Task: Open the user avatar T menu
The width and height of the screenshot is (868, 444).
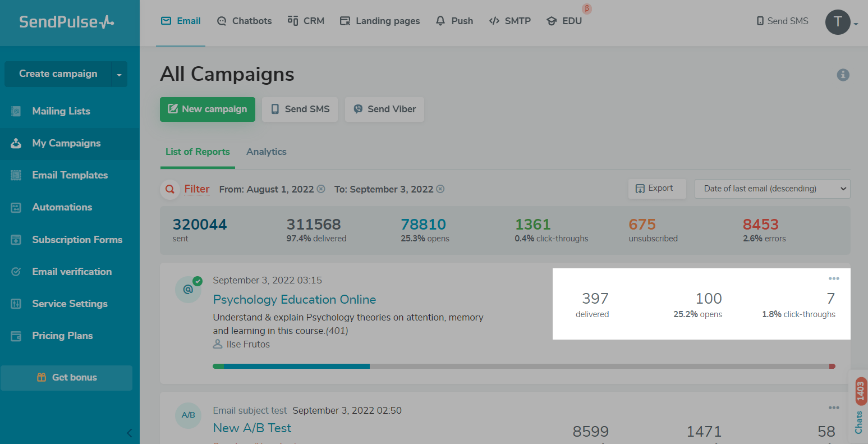Action: tap(838, 22)
